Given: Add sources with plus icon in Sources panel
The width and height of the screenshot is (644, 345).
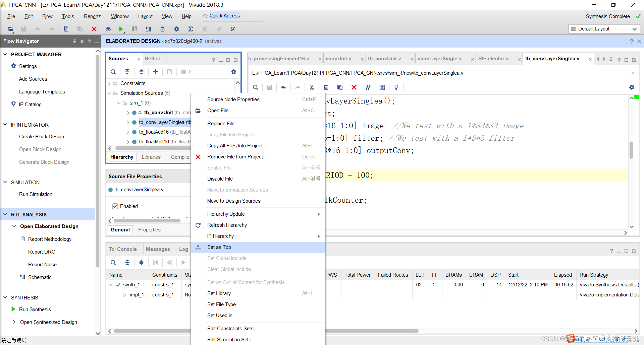Looking at the screenshot, I should (x=155, y=72).
